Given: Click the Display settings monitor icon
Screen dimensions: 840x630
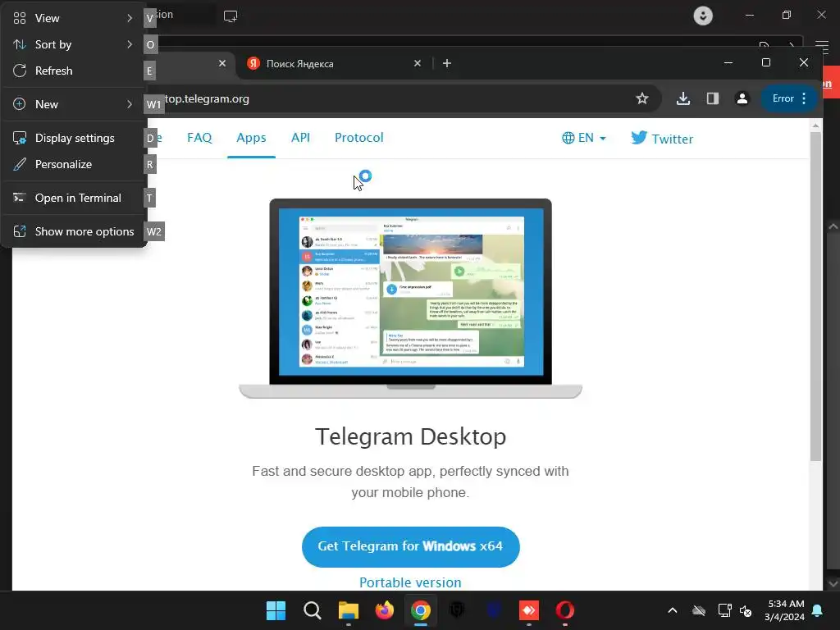Looking at the screenshot, I should 20,138.
